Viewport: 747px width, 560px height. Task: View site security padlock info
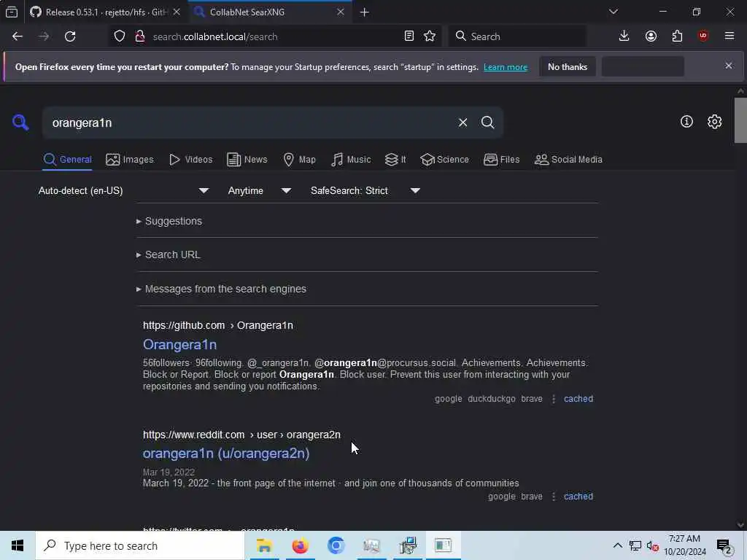coord(140,36)
